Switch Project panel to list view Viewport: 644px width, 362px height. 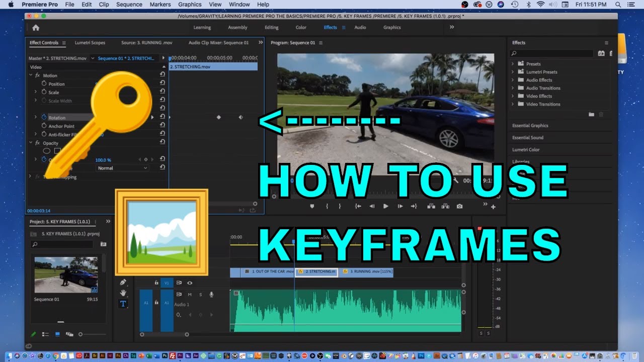pos(45,334)
